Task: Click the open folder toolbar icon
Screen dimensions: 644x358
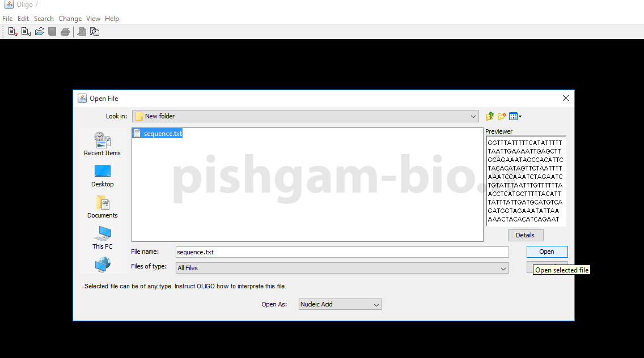Action: [x=39, y=32]
